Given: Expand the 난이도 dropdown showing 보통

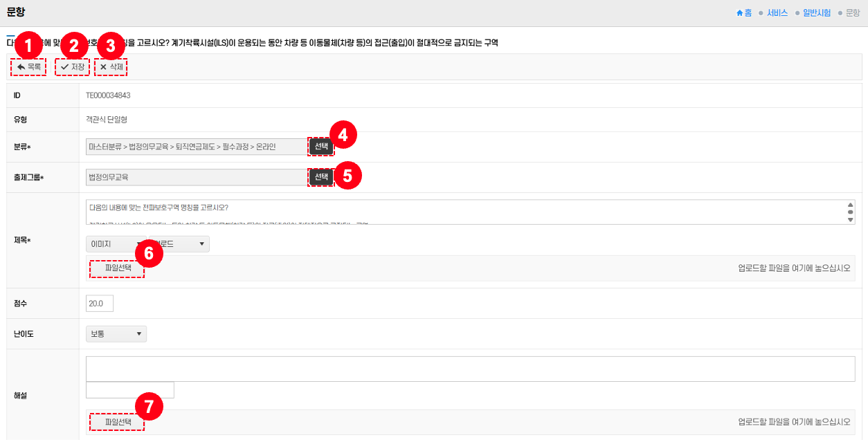Looking at the screenshot, I should (x=116, y=334).
